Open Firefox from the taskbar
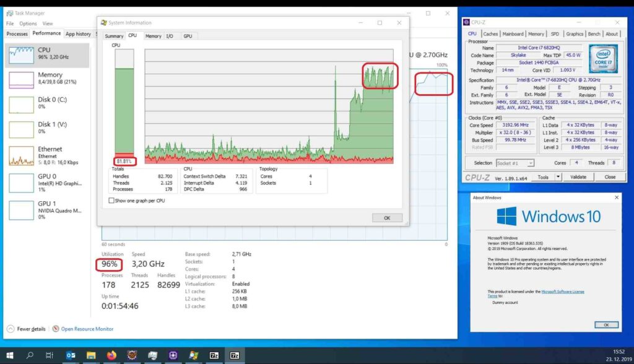The image size is (634, 364). [111, 355]
